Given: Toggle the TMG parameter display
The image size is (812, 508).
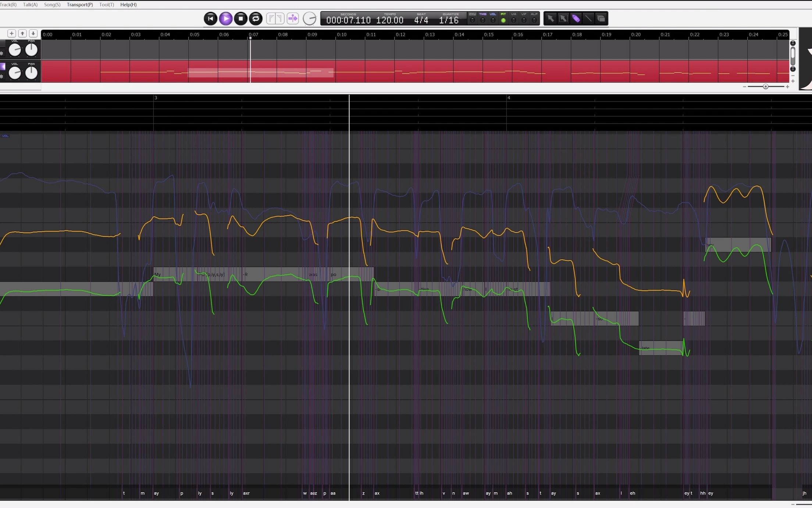Looking at the screenshot, I should (x=482, y=20).
